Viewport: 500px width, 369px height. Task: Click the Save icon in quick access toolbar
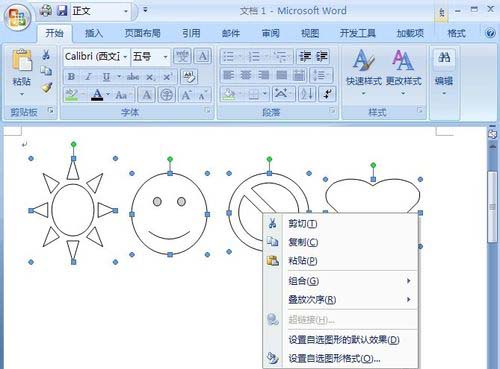(62, 11)
